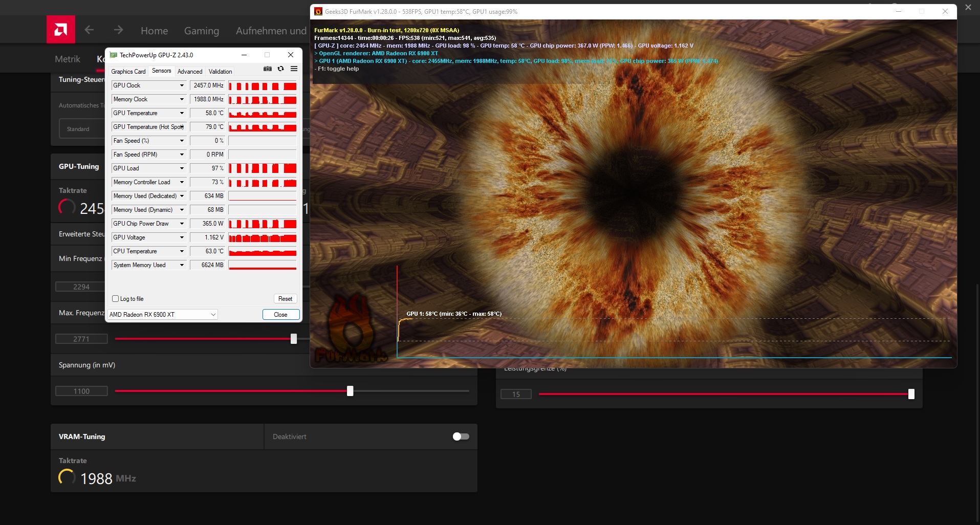The height and width of the screenshot is (525, 980).
Task: Switch to the Graphics Card tab in GPU-Z
Action: [x=128, y=72]
